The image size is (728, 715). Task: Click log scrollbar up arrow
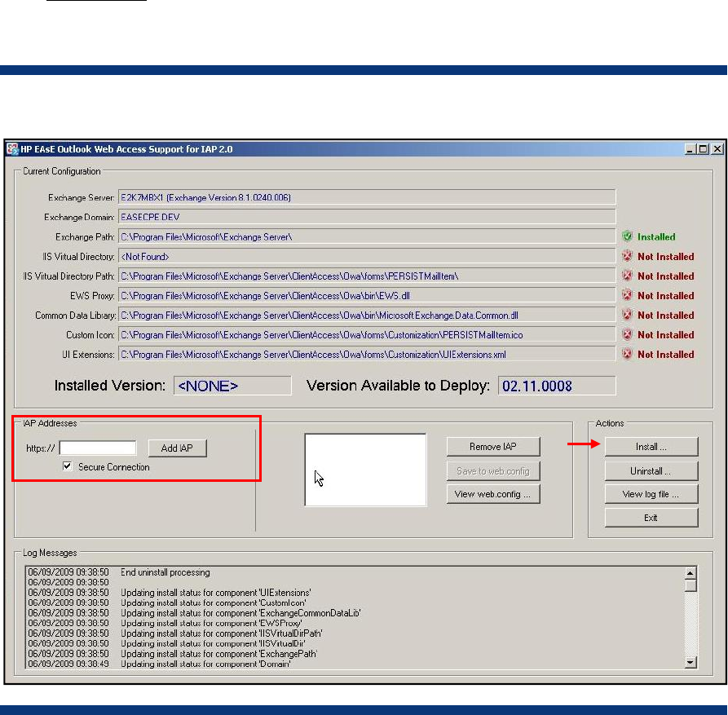point(690,572)
